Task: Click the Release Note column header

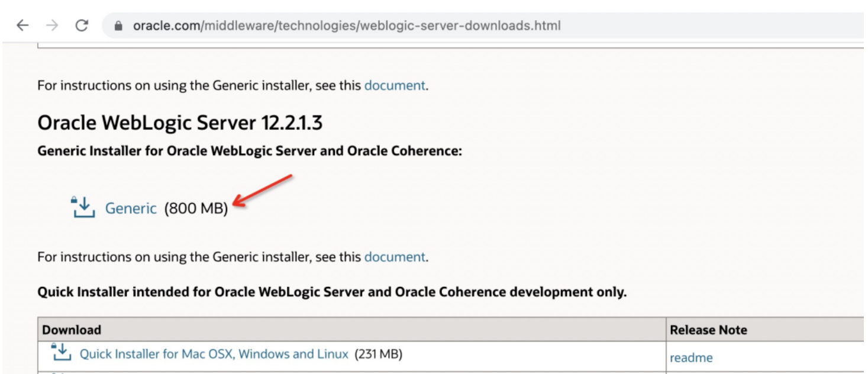Action: [x=708, y=330]
